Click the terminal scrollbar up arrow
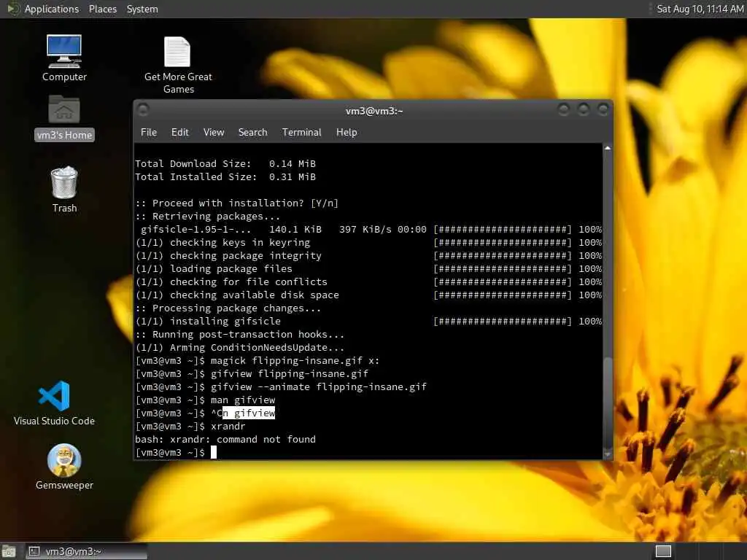This screenshot has width=747, height=560. click(x=608, y=149)
